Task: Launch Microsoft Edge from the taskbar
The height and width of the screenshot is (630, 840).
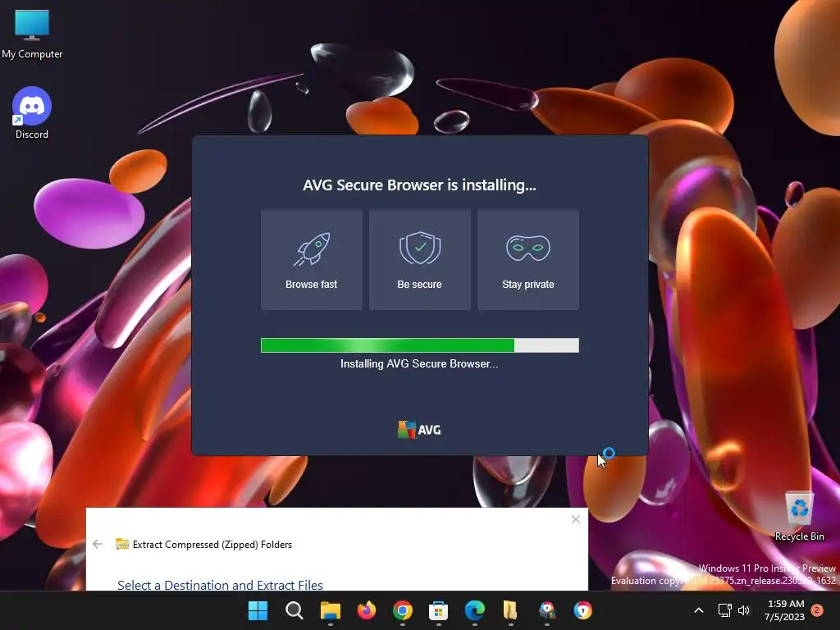Action: [475, 610]
